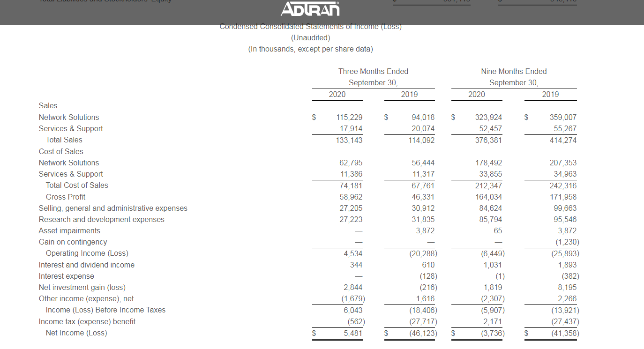Image resolution: width=644 pixels, height=349 pixels.
Task: Click the 414,274 total sales value
Action: tap(563, 140)
